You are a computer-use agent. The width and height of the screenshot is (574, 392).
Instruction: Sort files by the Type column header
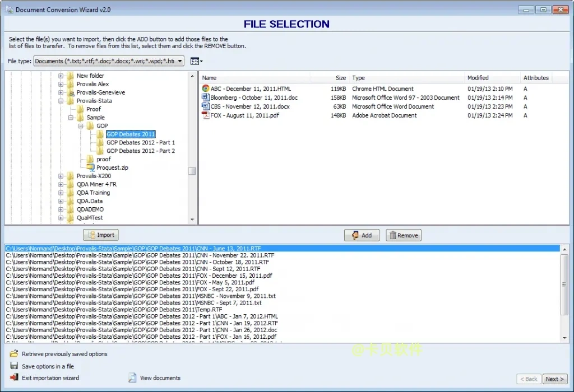(407, 78)
